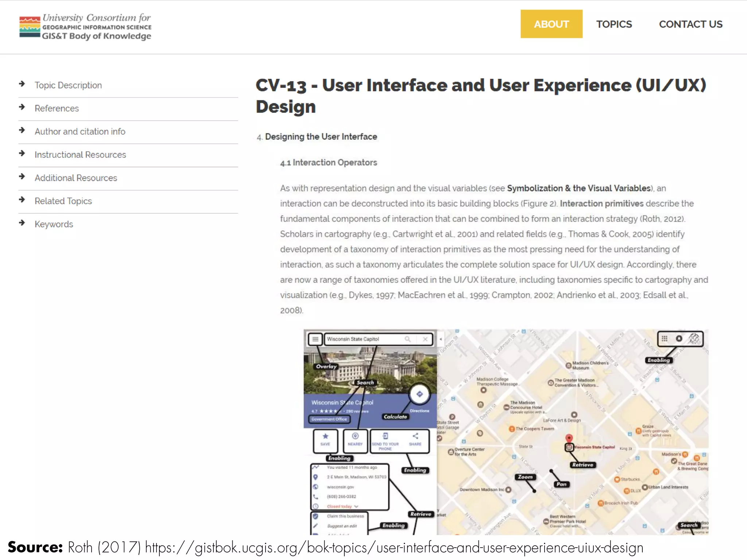Click the UCGIS Body of Knowledge logo
Viewport: 747px width, 560px height.
click(85, 27)
